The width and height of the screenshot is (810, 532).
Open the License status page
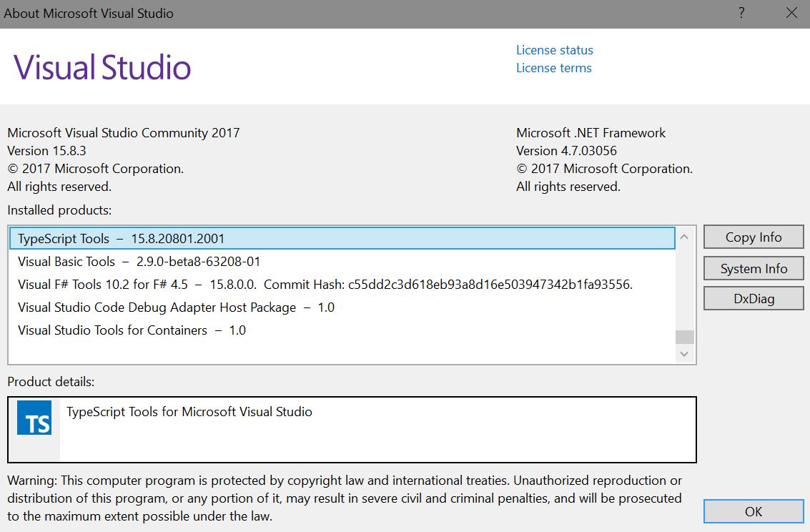click(554, 50)
